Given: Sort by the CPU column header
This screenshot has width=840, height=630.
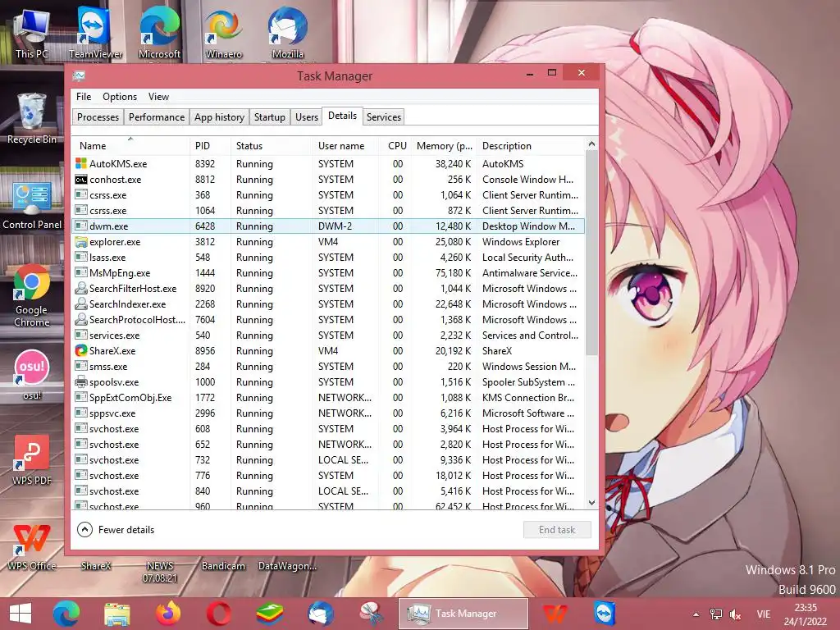Looking at the screenshot, I should 395,146.
